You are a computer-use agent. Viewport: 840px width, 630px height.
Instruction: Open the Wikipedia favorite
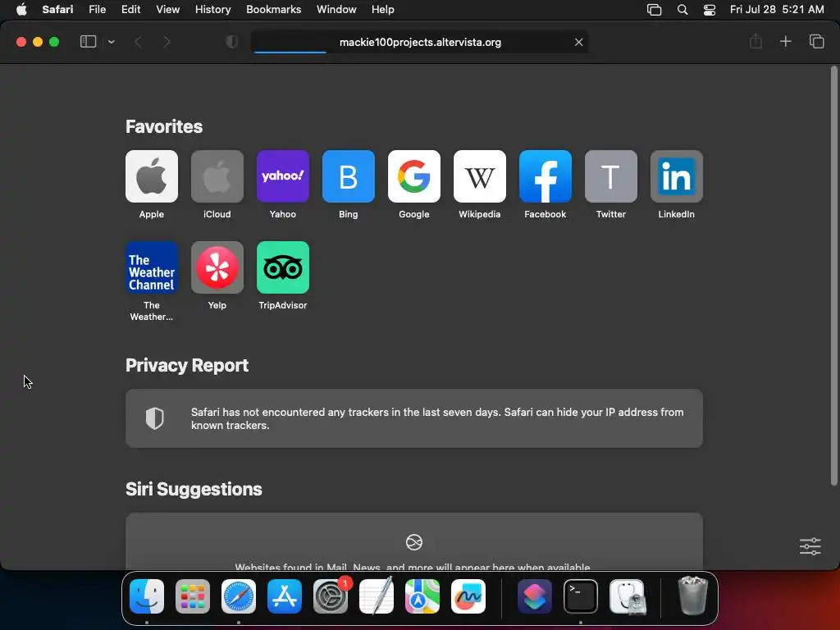click(x=479, y=176)
